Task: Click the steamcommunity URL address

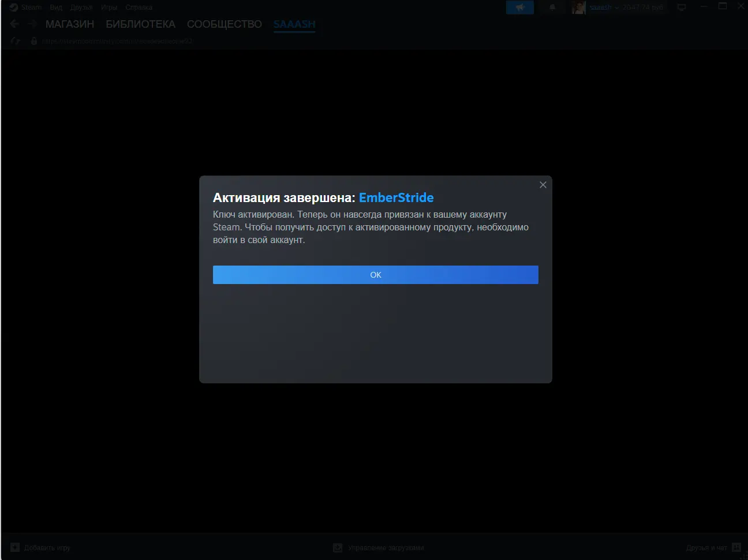Action: pyautogui.click(x=117, y=41)
